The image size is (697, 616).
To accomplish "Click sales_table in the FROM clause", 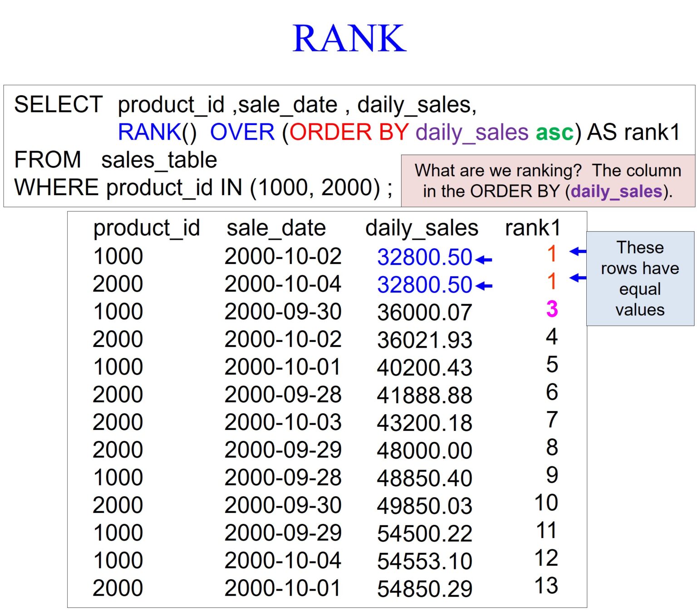I will (159, 160).
